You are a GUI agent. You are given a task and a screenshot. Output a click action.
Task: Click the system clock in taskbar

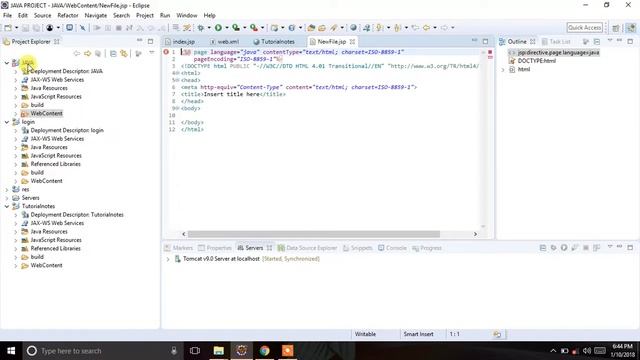pyautogui.click(x=622, y=351)
